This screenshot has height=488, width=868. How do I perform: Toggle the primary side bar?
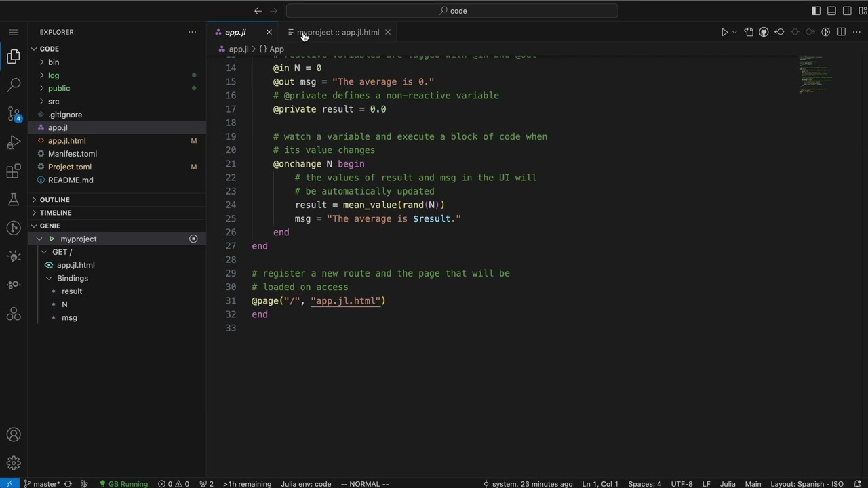coord(816,11)
